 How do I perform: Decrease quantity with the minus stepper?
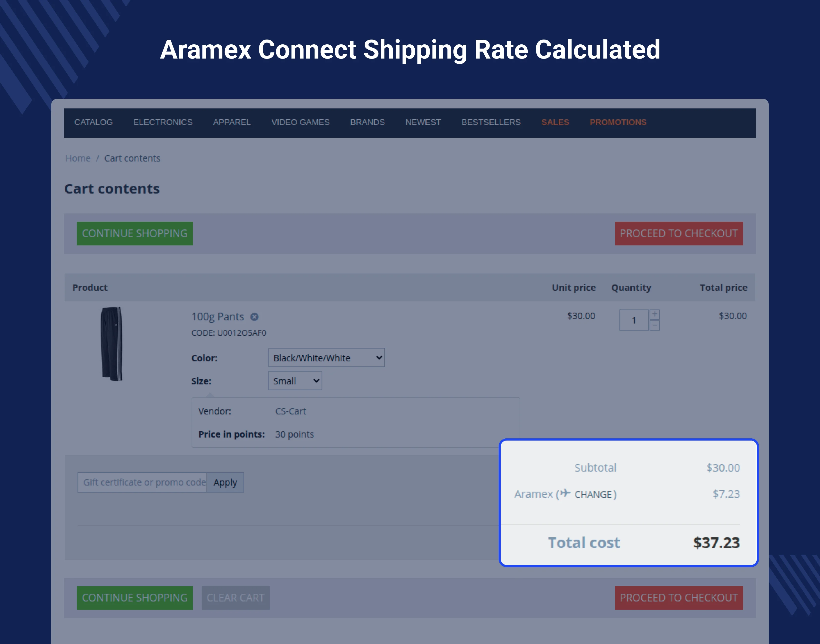pyautogui.click(x=655, y=325)
